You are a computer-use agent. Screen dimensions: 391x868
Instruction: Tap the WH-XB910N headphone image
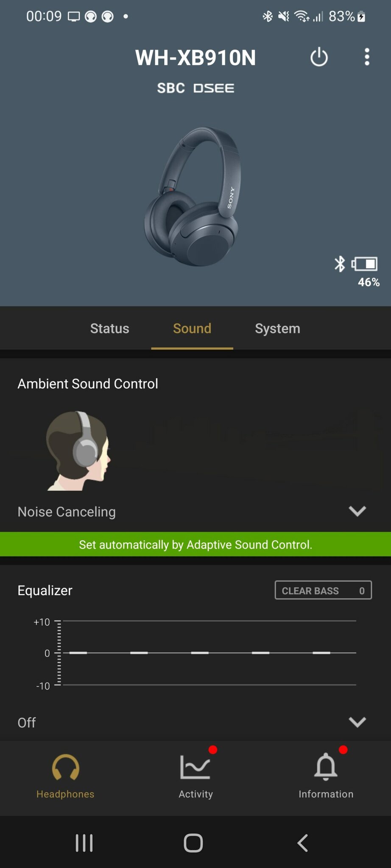pyautogui.click(x=193, y=196)
